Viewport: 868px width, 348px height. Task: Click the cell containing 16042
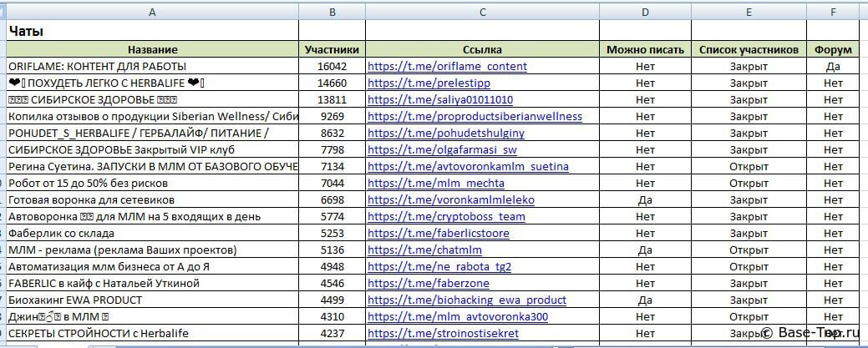click(x=332, y=66)
